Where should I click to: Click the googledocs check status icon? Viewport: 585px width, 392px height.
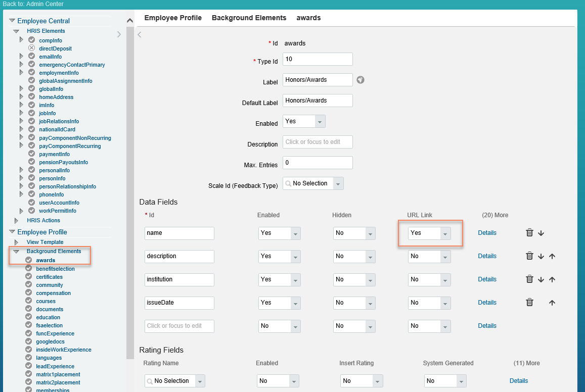point(29,341)
